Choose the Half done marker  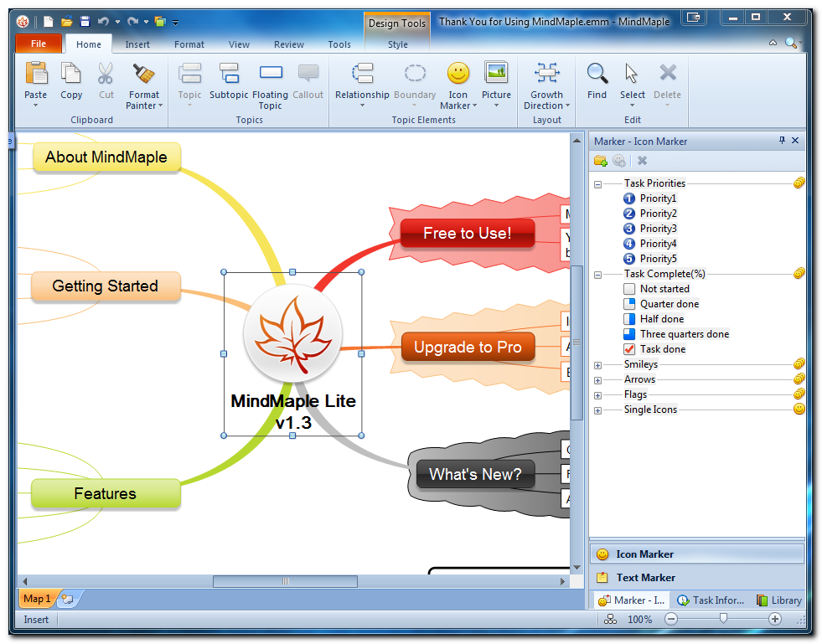click(x=654, y=319)
